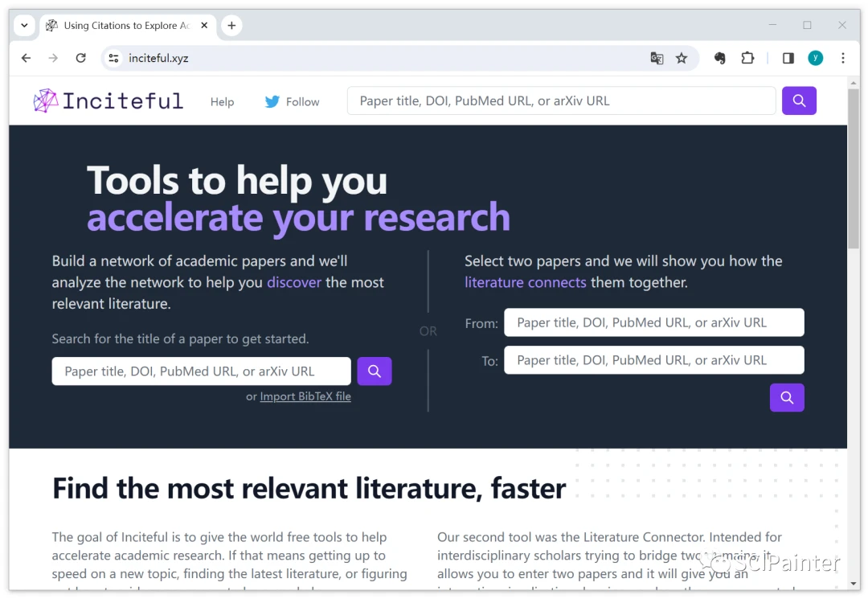This screenshot has width=868, height=599.
Task: Go back with the browser back arrow
Action: [x=26, y=58]
